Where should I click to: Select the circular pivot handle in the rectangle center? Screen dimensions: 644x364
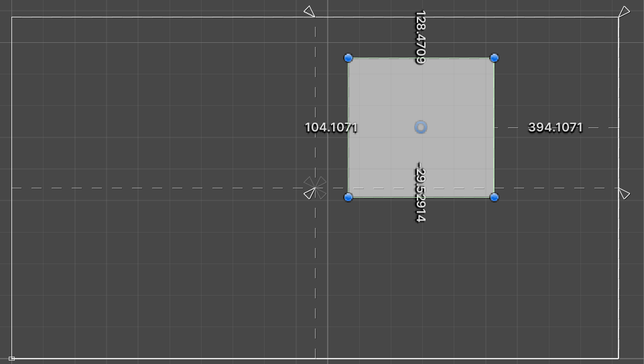[x=421, y=127]
